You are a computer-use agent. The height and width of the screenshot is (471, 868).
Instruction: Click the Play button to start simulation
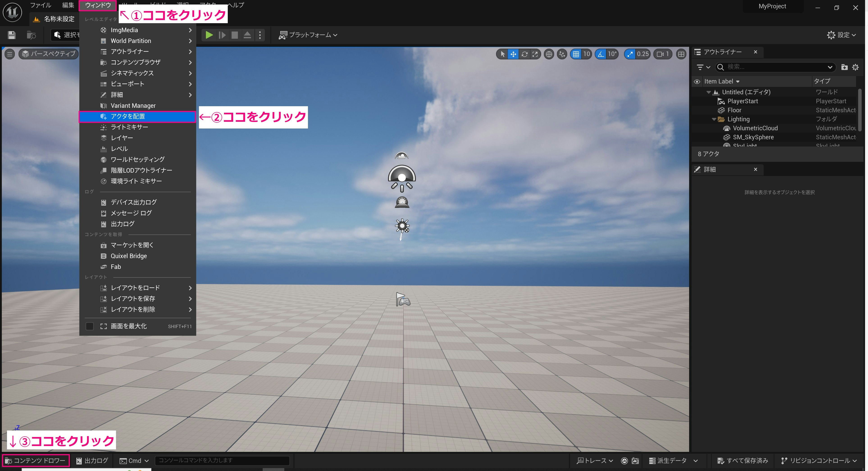(x=209, y=35)
